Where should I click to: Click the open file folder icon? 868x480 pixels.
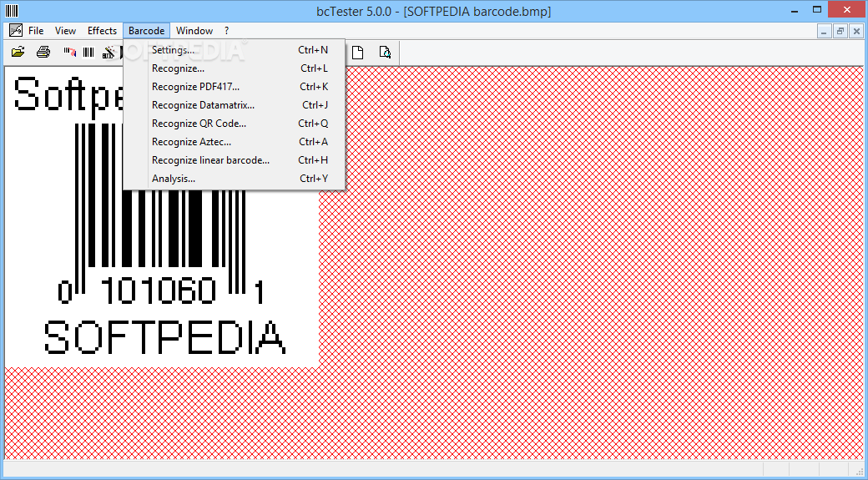coord(18,52)
